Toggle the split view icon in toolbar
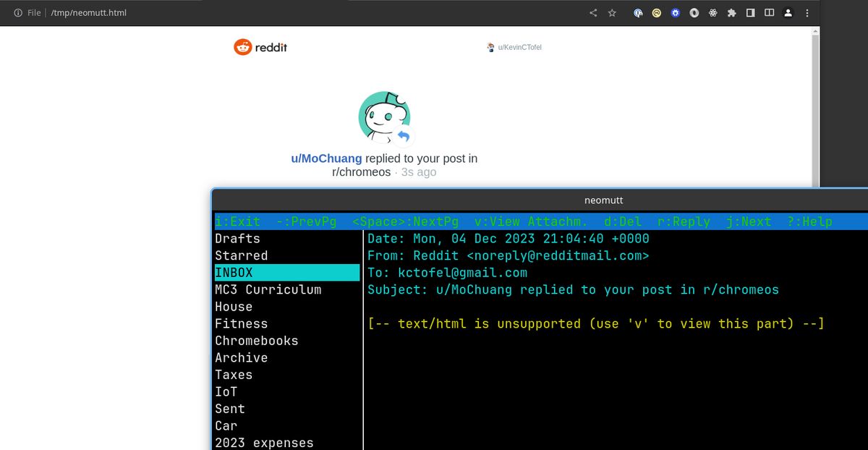 tap(770, 13)
